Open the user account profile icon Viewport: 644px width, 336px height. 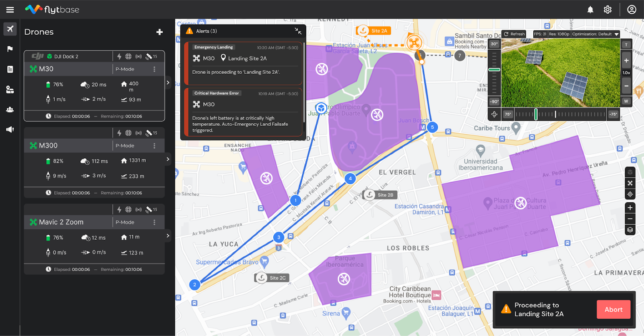point(632,10)
